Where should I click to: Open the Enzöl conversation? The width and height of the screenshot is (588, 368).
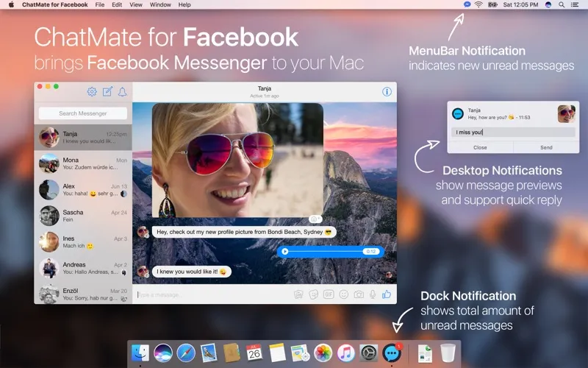pyautogui.click(x=83, y=294)
